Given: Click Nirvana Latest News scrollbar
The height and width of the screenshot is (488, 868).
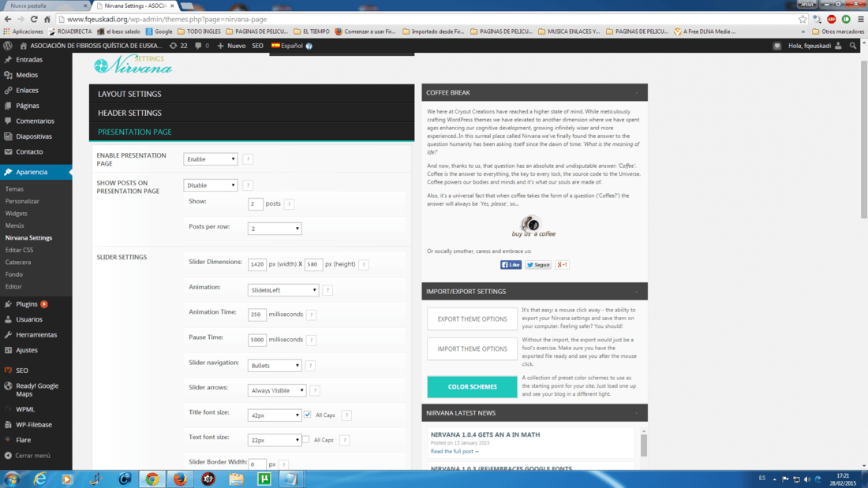Looking at the screenshot, I should click(x=644, y=445).
